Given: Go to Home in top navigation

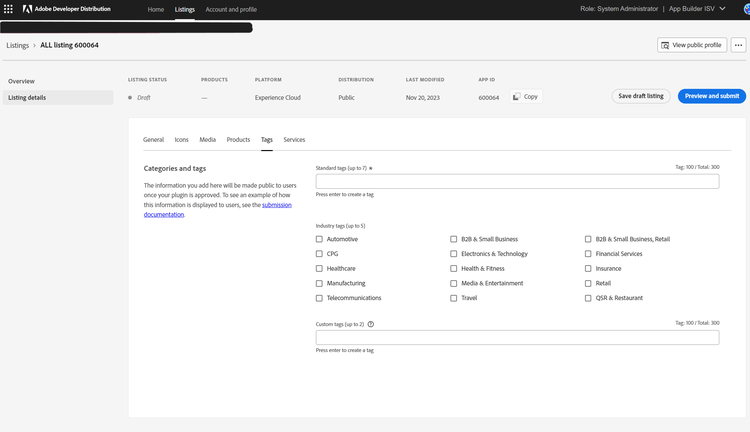Looking at the screenshot, I should point(155,9).
